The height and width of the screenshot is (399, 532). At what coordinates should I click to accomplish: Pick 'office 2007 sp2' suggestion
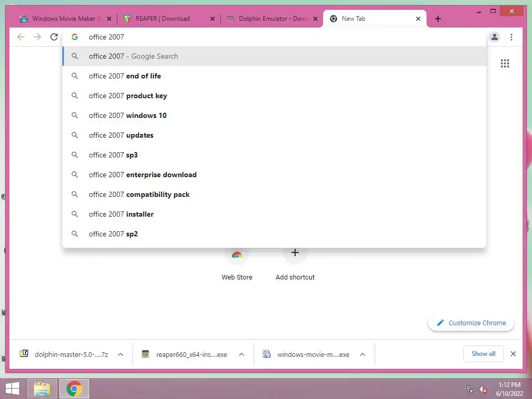(x=274, y=234)
